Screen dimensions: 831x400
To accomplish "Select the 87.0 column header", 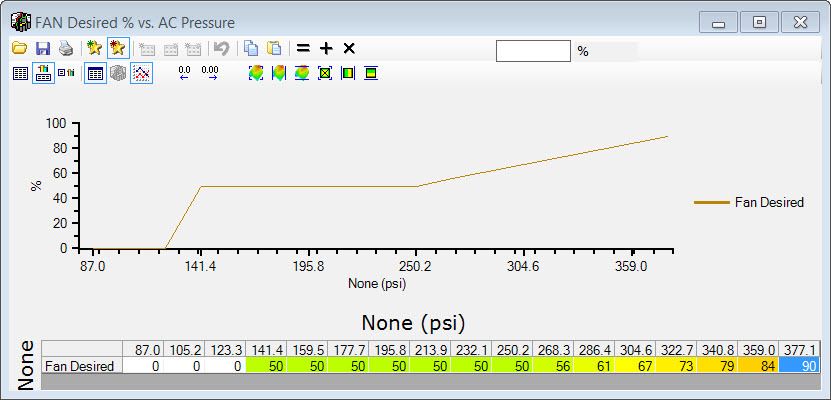I will click(x=143, y=350).
